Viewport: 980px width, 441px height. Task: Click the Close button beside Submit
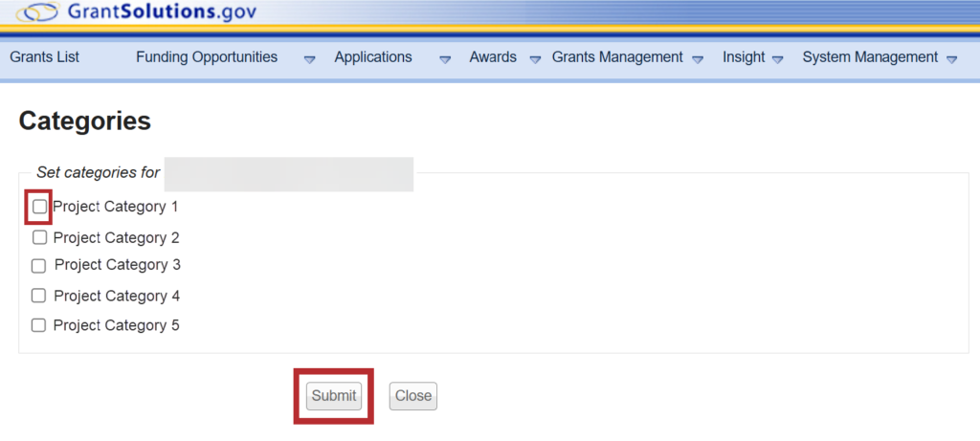tap(413, 396)
